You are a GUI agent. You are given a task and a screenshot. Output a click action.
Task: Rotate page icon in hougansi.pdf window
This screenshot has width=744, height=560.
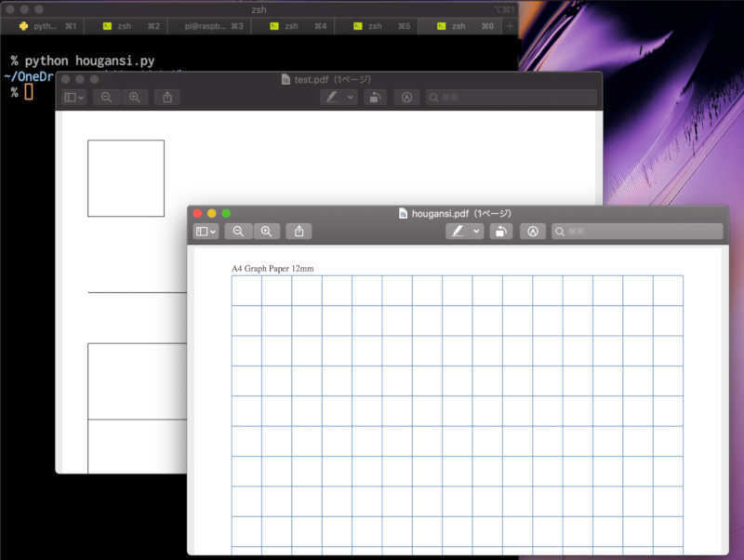coord(501,231)
